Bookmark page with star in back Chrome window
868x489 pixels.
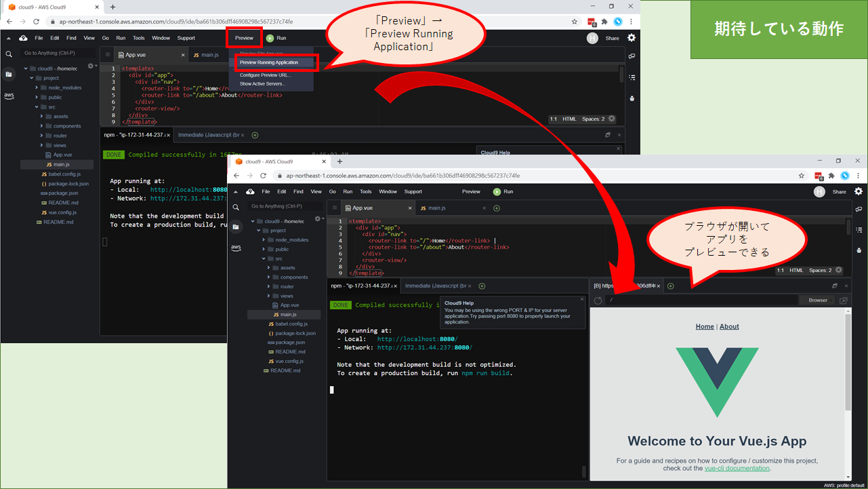(x=575, y=22)
